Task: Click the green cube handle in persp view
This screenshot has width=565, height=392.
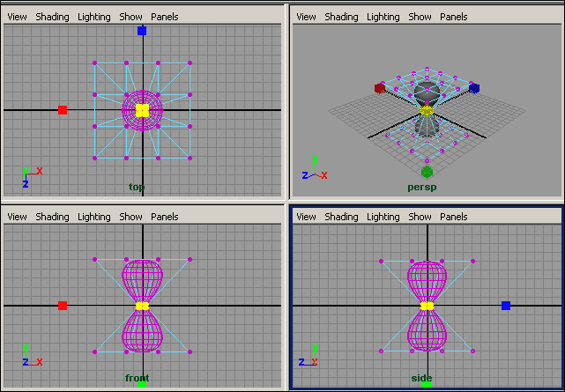Action: (x=427, y=172)
